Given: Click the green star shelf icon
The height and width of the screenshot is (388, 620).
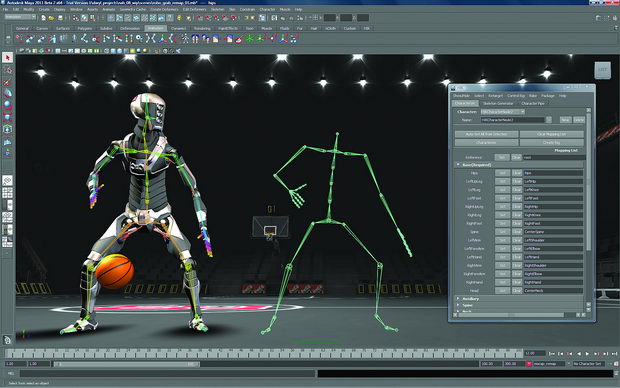Looking at the screenshot, I should pyautogui.click(x=250, y=39).
